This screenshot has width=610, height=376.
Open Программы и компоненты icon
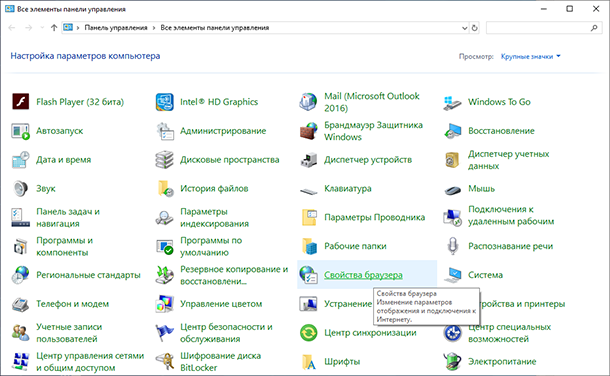click(21, 246)
